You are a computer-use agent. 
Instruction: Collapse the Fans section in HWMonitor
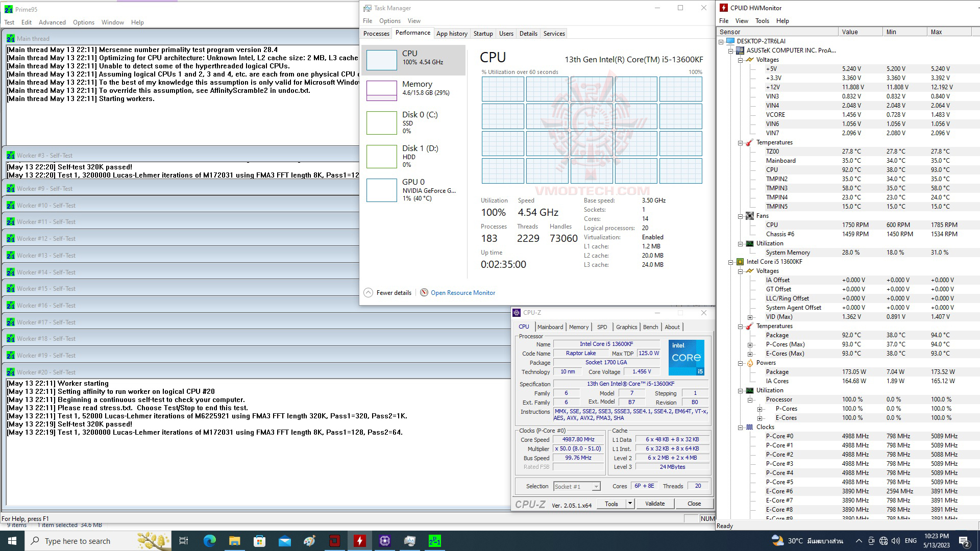tap(740, 216)
